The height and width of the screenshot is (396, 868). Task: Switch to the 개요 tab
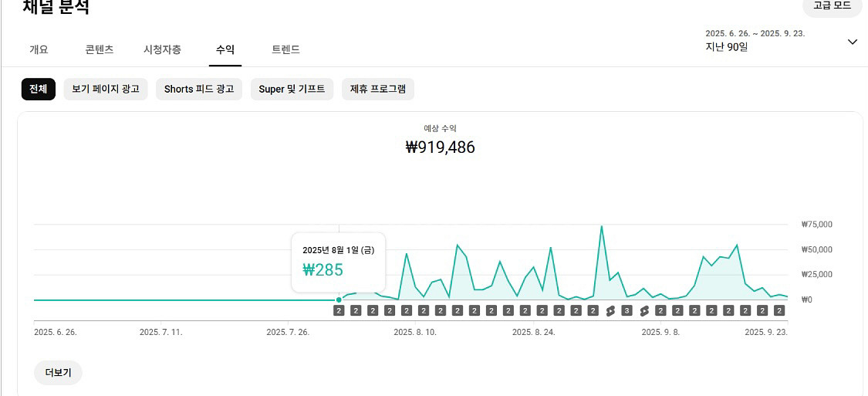(x=39, y=49)
